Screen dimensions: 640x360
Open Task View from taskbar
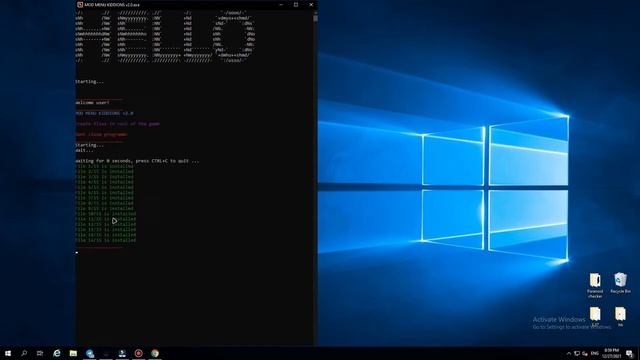[x=40, y=353]
